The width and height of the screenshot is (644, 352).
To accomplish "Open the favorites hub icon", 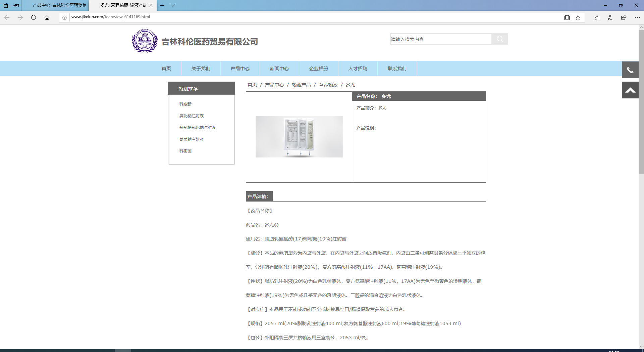I will (x=597, y=17).
